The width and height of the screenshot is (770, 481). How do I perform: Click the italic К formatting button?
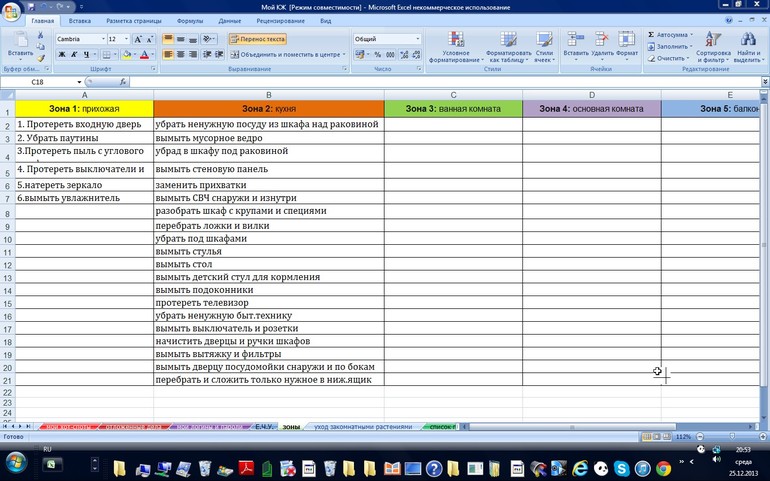pos(74,54)
